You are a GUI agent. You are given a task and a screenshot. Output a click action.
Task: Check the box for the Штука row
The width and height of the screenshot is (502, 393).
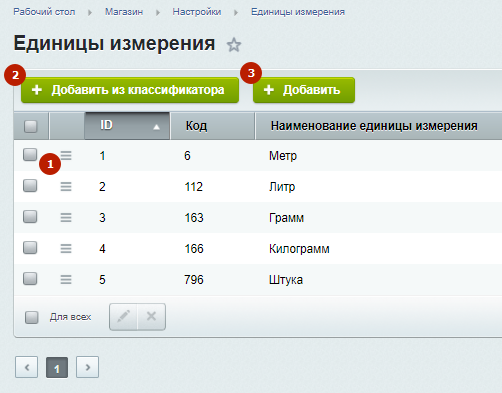(30, 278)
